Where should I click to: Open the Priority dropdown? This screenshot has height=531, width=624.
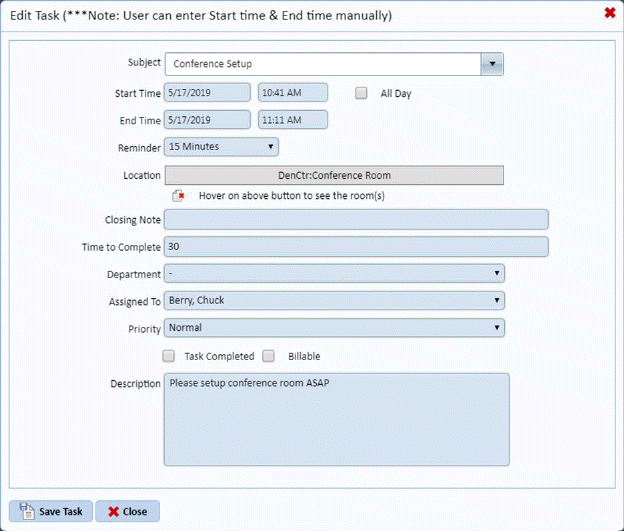pos(334,327)
